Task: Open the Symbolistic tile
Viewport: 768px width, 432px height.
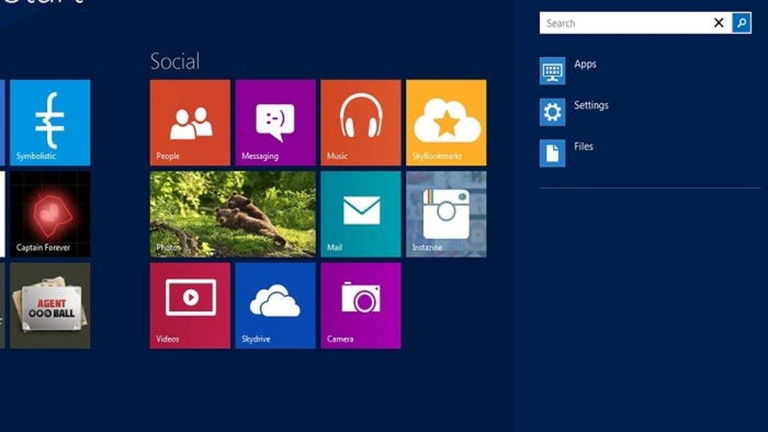Action: [50, 122]
